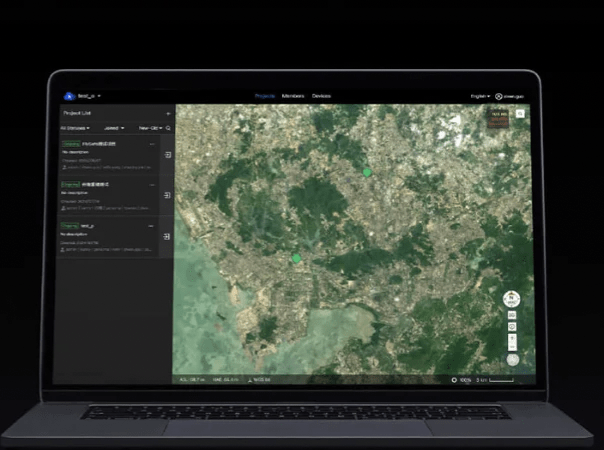The height and width of the screenshot is (450, 604).
Task: Open the weather info widget on map
Action: (x=499, y=119)
